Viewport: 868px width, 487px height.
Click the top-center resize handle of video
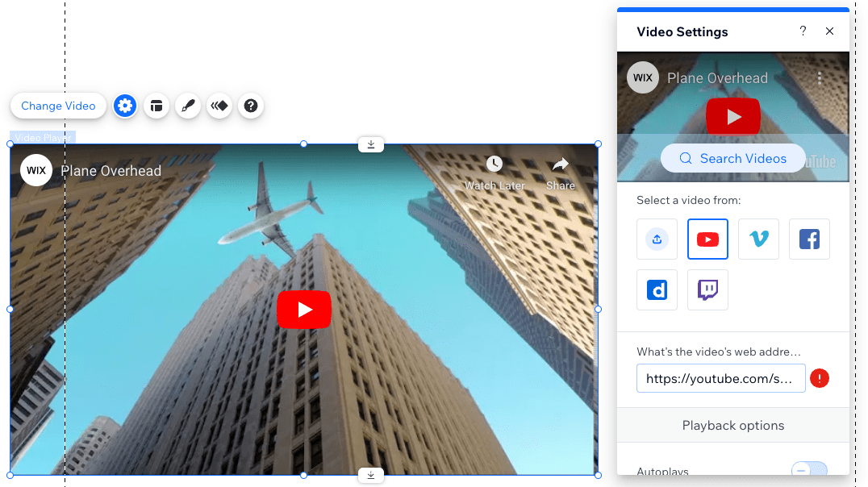tap(304, 144)
